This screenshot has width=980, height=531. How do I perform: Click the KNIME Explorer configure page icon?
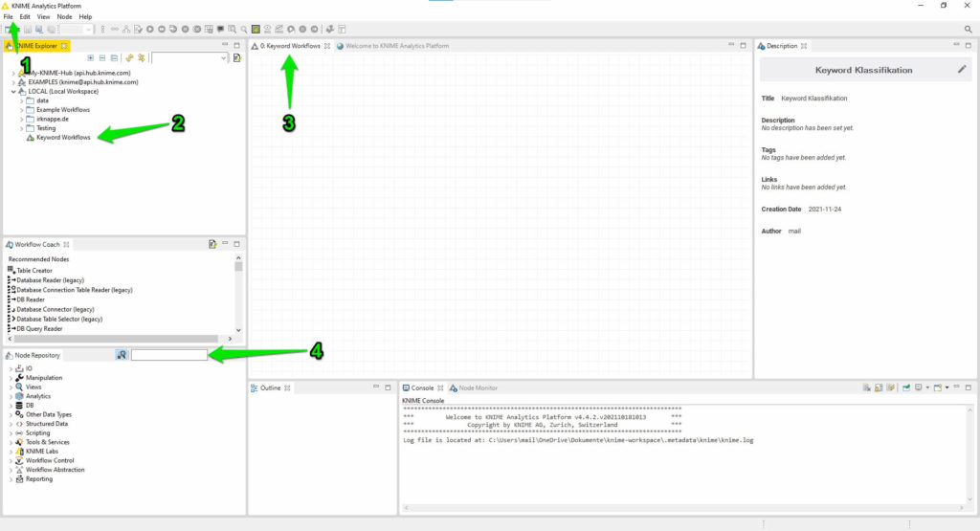coord(237,58)
